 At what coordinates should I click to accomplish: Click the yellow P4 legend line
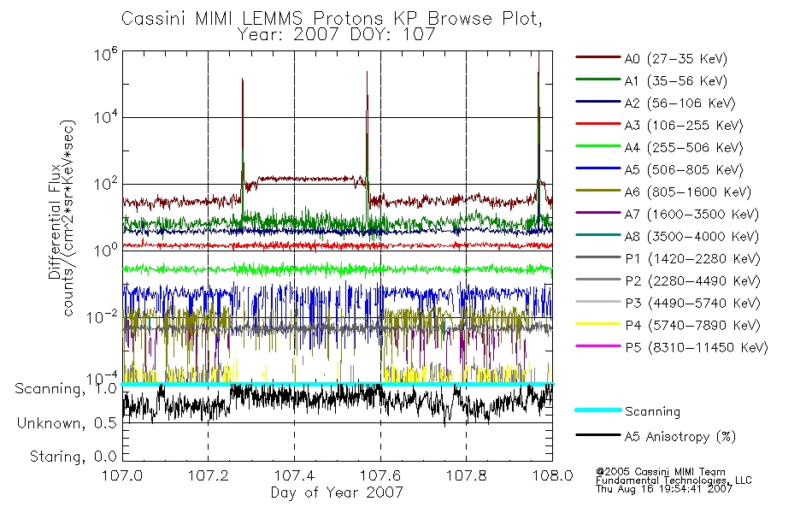[597, 324]
